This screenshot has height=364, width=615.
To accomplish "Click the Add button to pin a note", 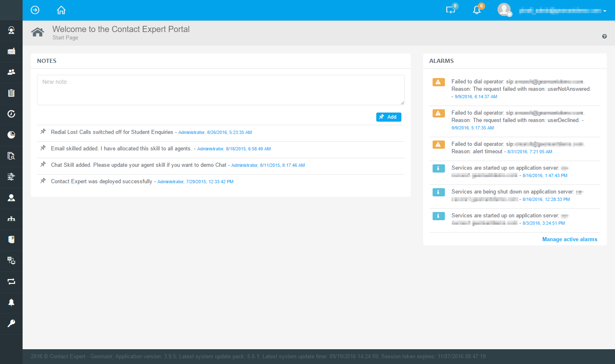I will tap(388, 117).
